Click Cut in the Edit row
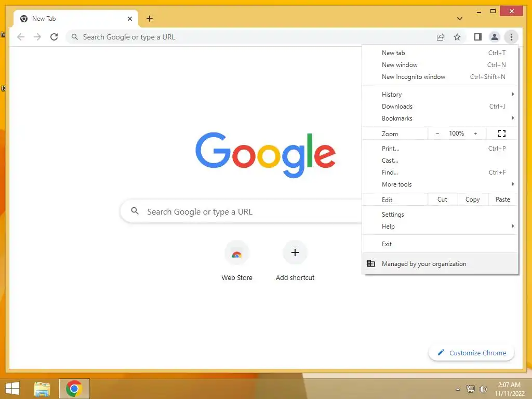Screen dimensions: 532x399 443,199
